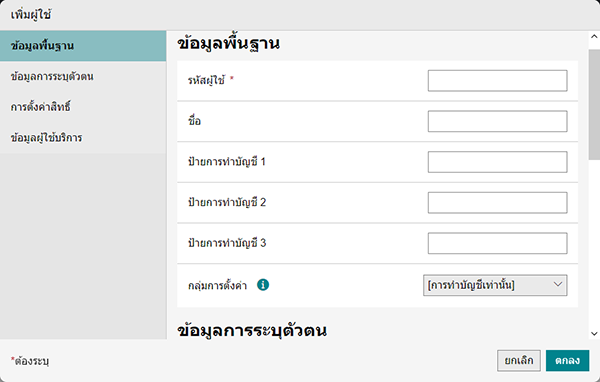Click the vertical scrollbar thumb
Viewport: 600px width, 382px height.
594,104
